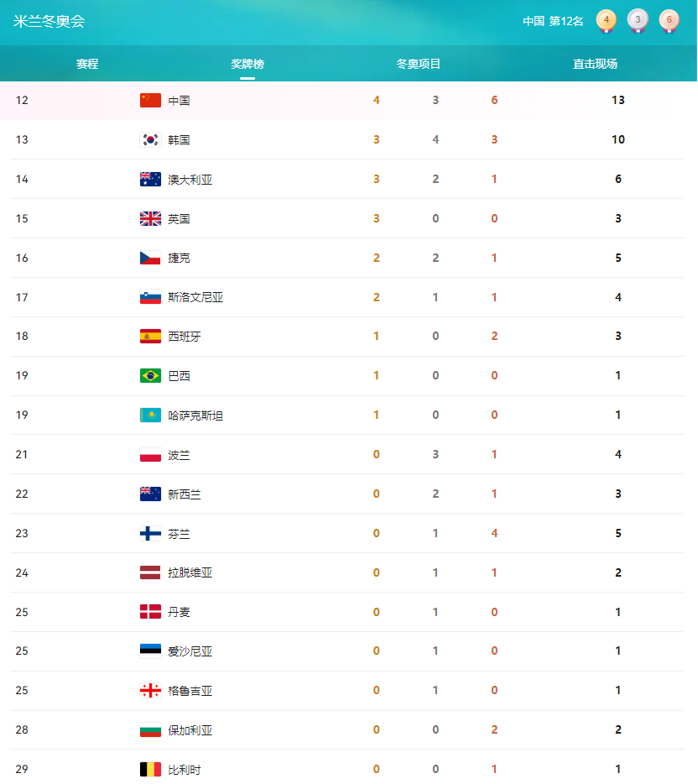Click the Australia flag icon

pyautogui.click(x=150, y=180)
